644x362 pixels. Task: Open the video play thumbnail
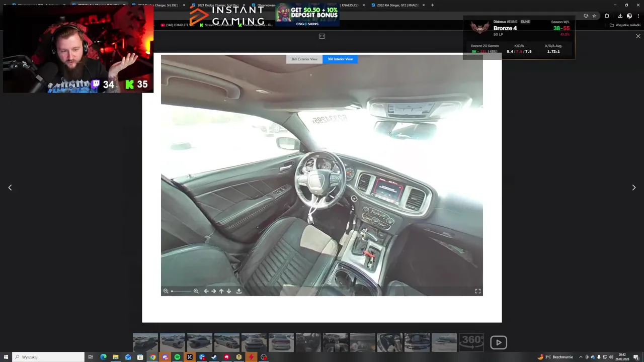(x=499, y=342)
